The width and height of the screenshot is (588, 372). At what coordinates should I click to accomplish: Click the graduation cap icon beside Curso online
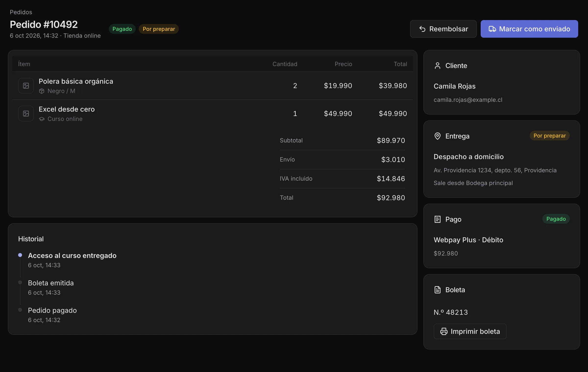tap(42, 119)
